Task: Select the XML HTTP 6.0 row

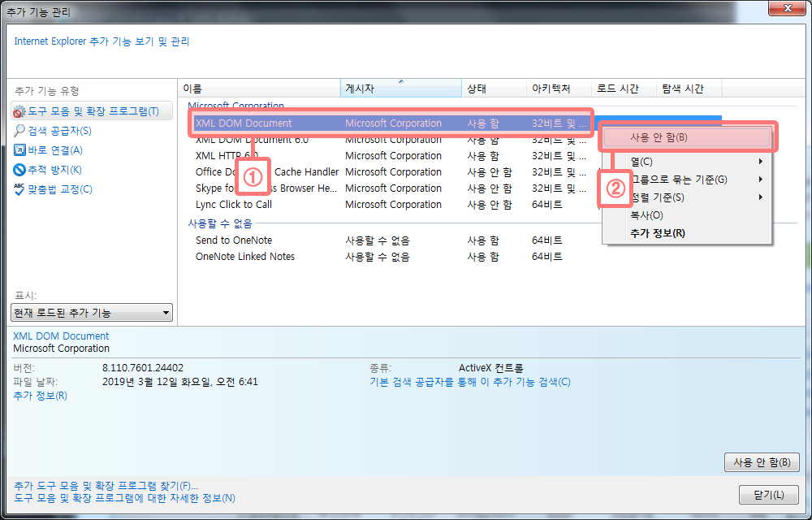Action: (x=391, y=156)
